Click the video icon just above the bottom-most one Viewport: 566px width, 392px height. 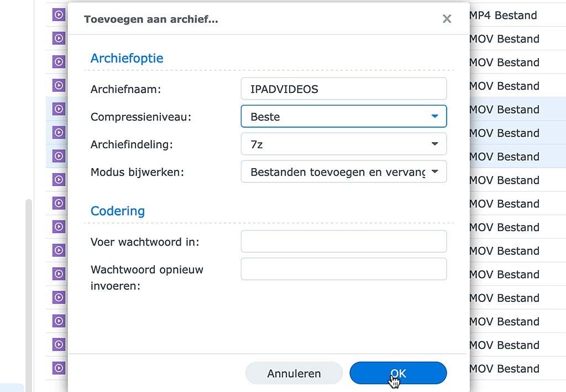(59, 344)
